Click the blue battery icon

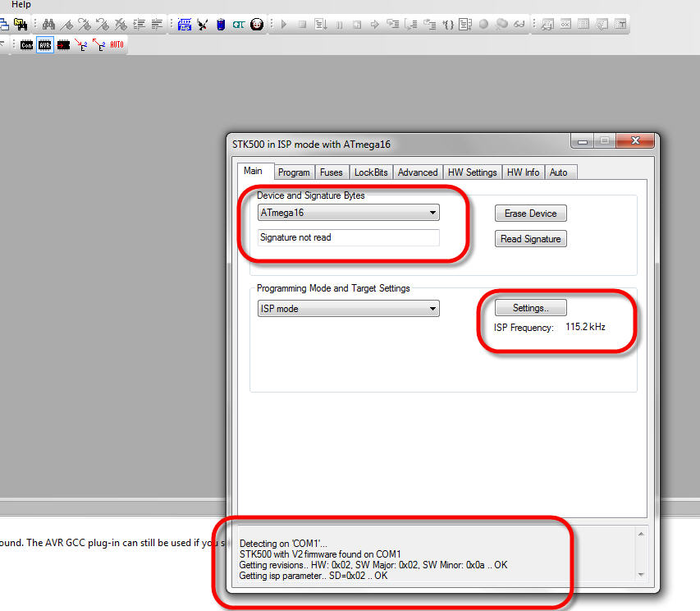221,24
